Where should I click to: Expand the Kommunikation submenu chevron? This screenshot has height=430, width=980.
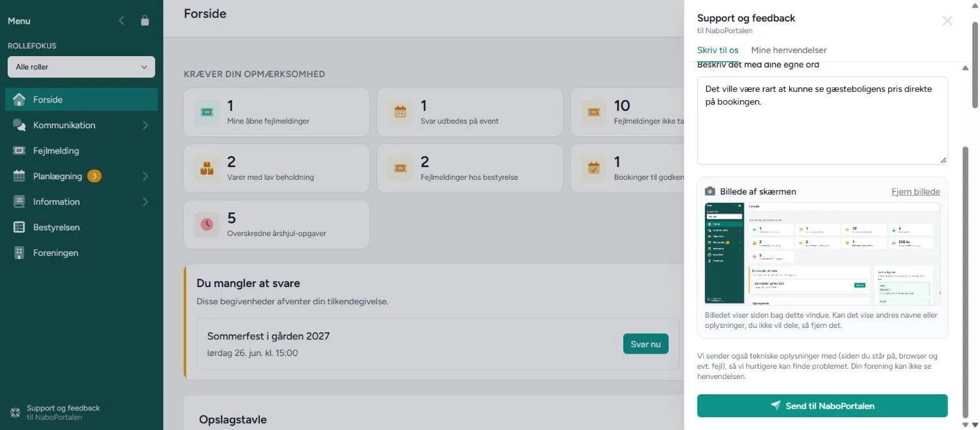coord(145,125)
